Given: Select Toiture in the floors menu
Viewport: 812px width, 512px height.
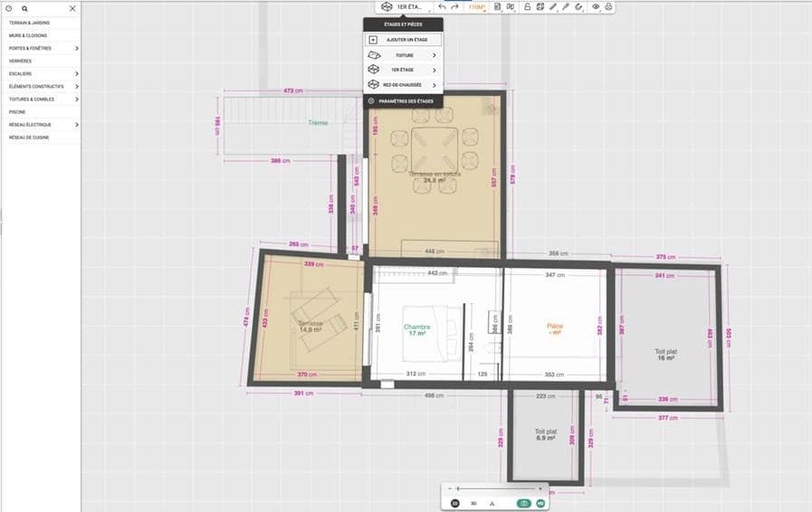Looking at the screenshot, I should tap(403, 55).
